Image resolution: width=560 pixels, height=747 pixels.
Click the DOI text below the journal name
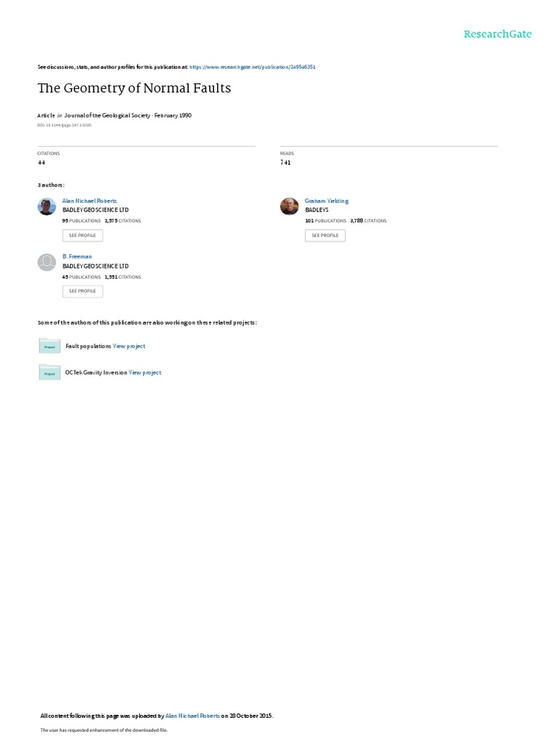[x=64, y=125]
